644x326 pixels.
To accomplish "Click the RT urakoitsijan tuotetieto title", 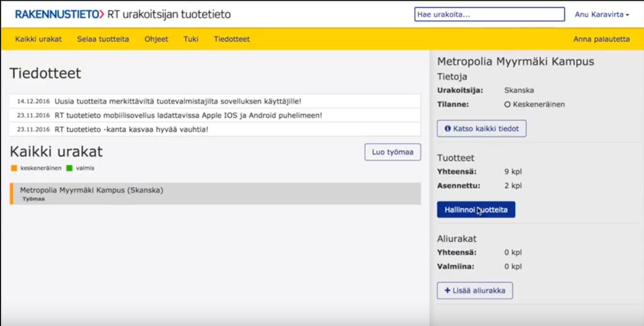I will pos(169,15).
